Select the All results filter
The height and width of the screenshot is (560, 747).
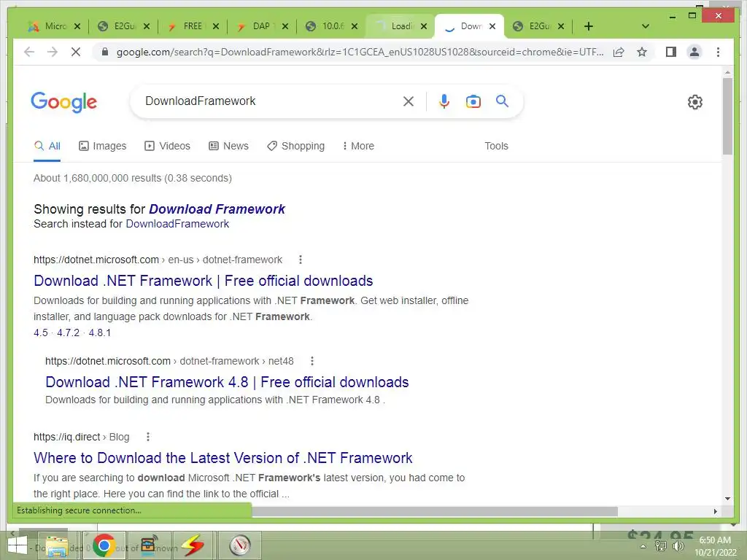point(47,146)
